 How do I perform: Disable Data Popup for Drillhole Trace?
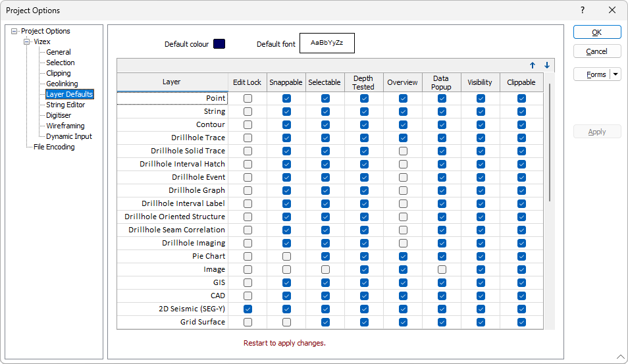coord(442,138)
